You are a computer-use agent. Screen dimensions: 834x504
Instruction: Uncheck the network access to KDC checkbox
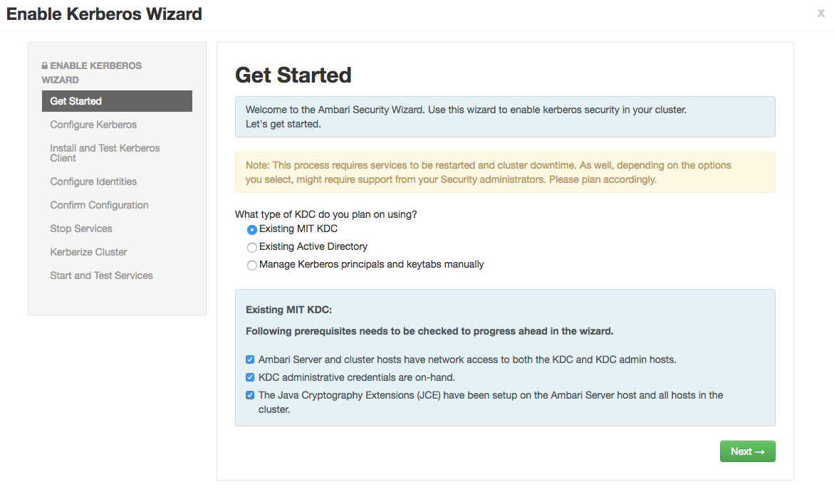click(x=250, y=360)
